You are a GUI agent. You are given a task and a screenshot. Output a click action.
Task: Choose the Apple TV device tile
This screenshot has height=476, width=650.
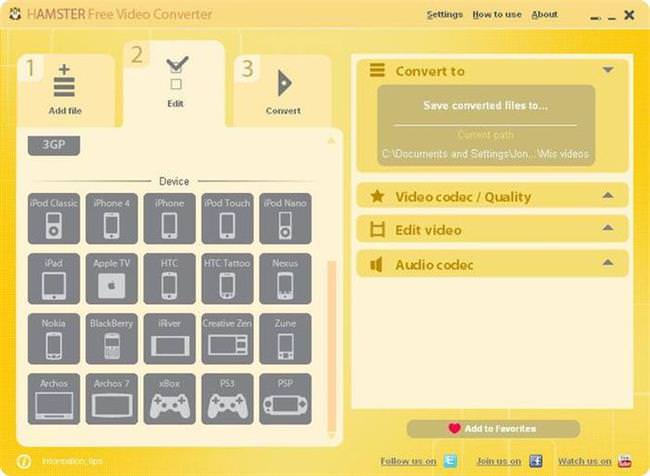pos(112,279)
